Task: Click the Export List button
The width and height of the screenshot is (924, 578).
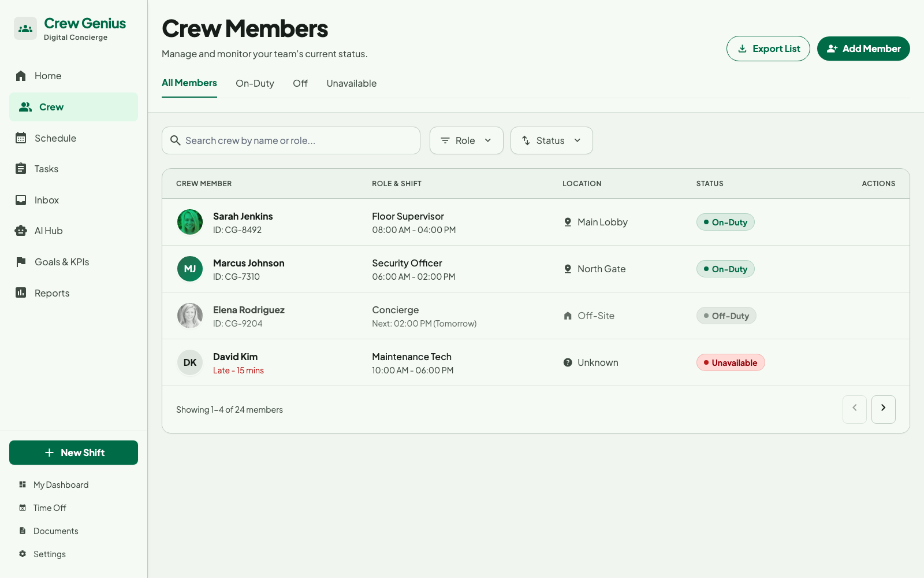Action: (768, 49)
